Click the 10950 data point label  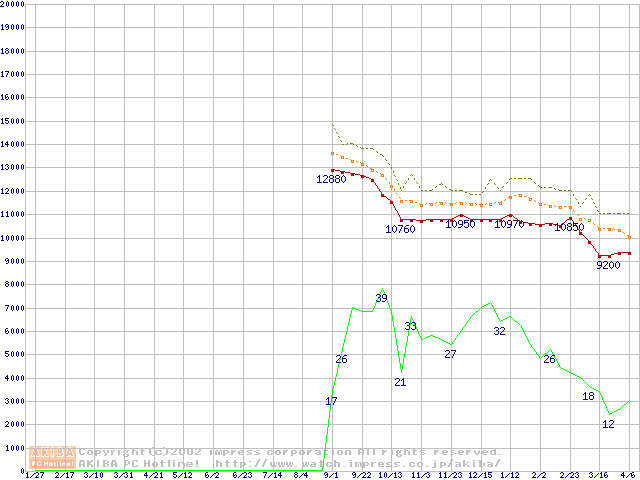tap(460, 224)
